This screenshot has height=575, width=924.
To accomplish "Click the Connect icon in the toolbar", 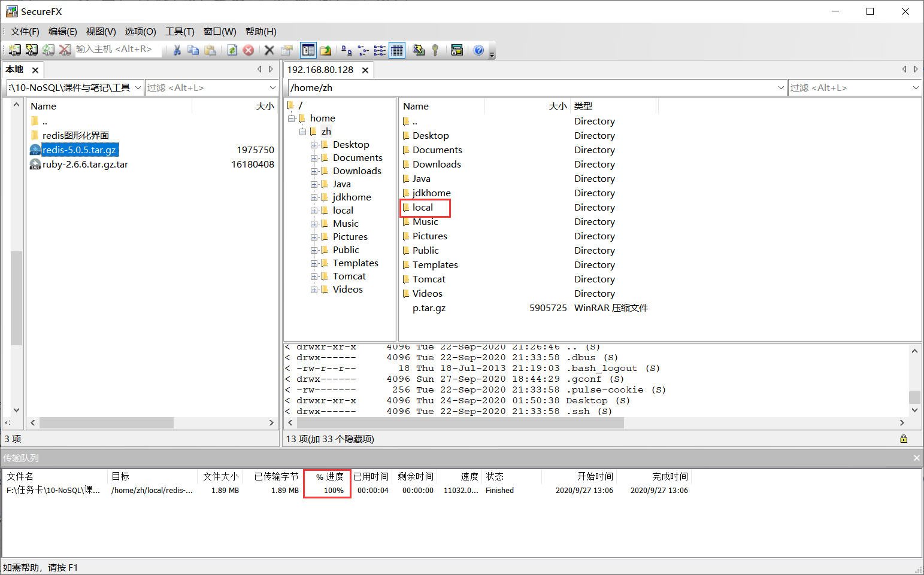I will click(x=15, y=50).
